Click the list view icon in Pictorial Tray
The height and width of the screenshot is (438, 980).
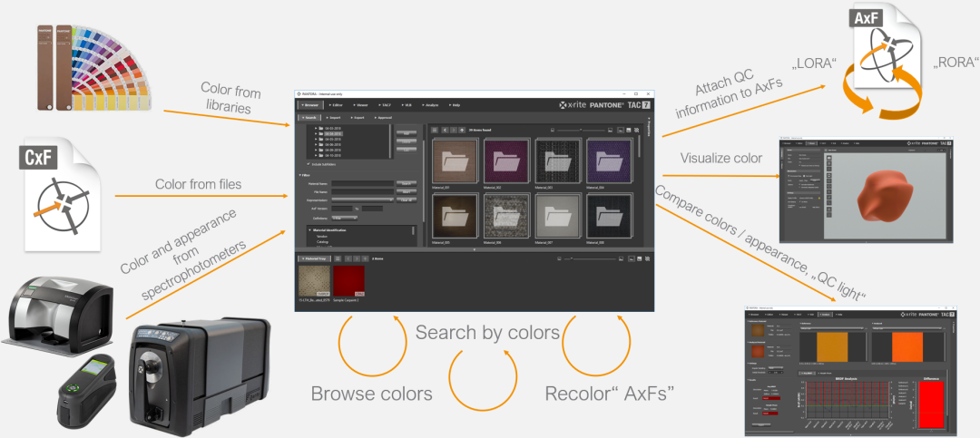pyautogui.click(x=338, y=258)
